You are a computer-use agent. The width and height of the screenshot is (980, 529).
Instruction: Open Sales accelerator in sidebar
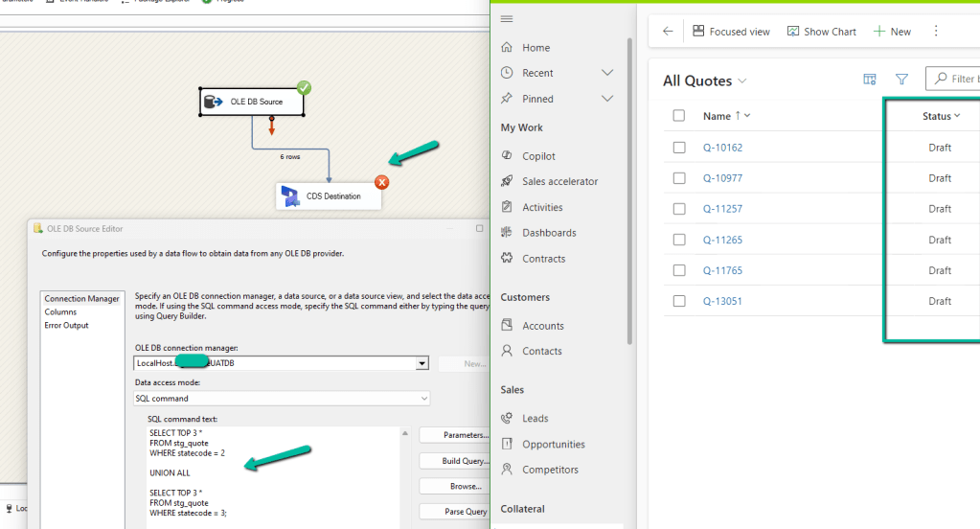pos(560,181)
